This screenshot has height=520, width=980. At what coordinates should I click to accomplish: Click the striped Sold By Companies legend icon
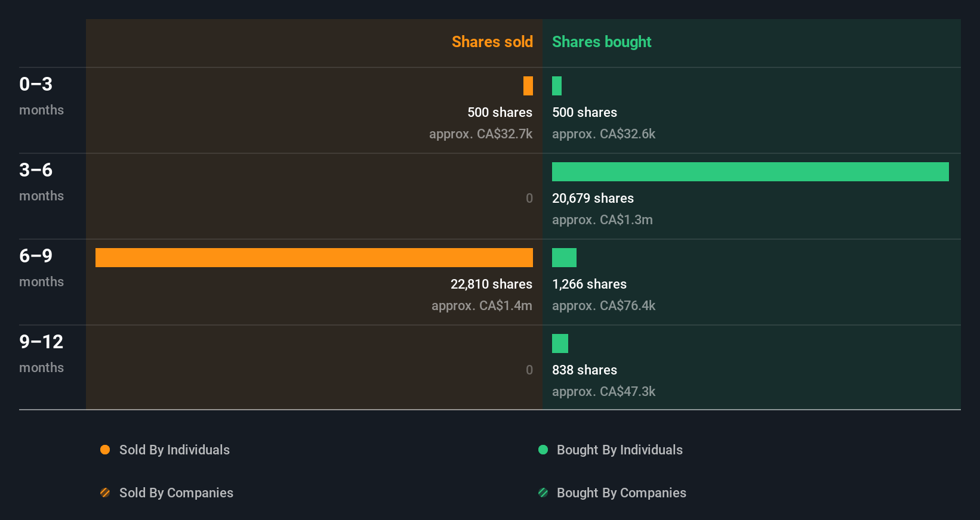coord(105,493)
